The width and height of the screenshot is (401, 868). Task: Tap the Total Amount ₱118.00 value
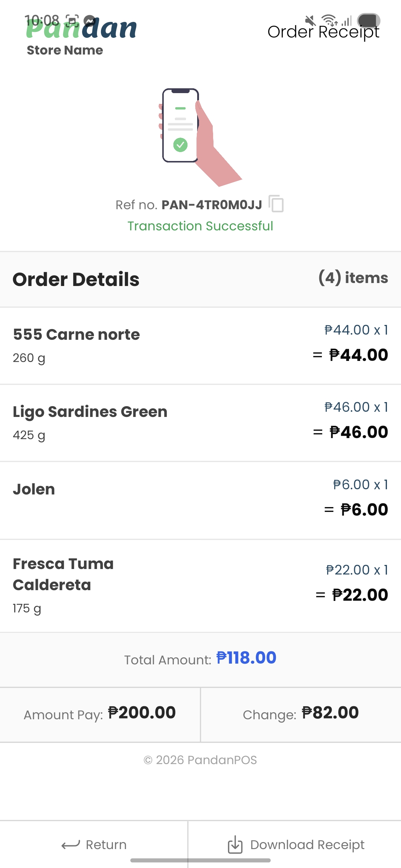(246, 658)
